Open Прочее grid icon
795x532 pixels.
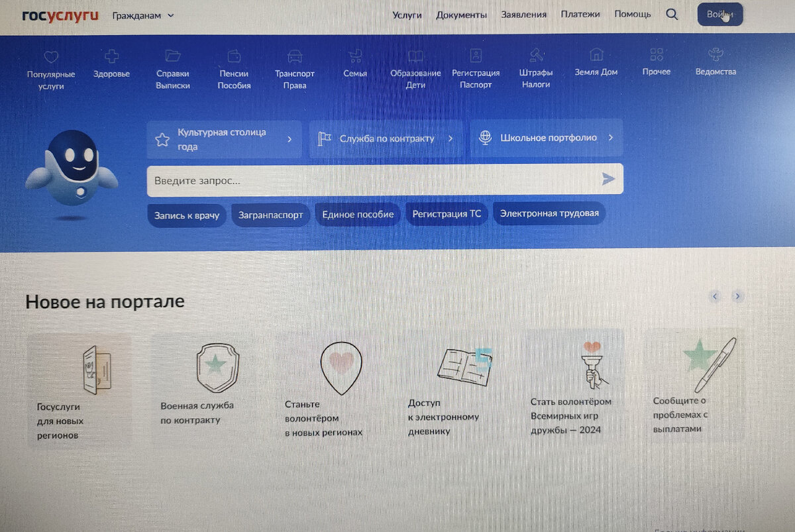656,54
